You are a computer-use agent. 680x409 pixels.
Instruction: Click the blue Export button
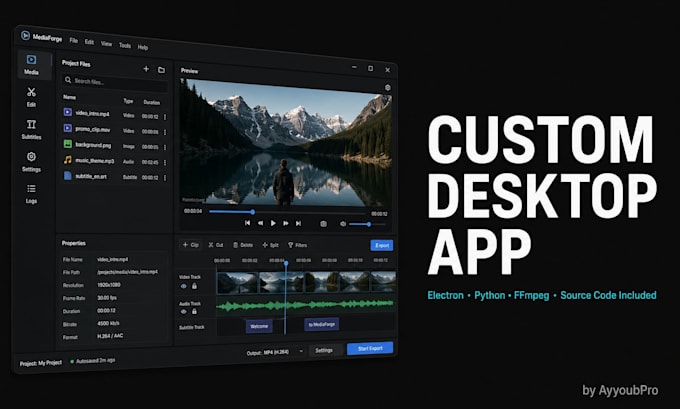pyautogui.click(x=382, y=245)
